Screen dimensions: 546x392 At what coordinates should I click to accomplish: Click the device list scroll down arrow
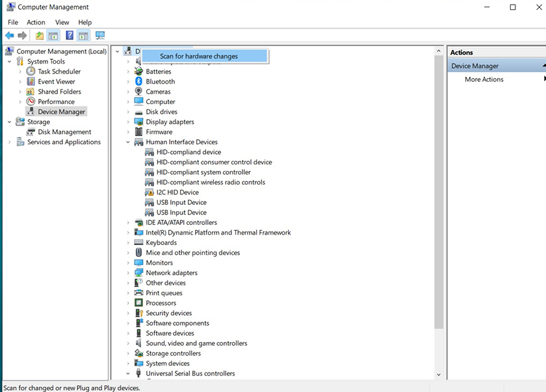tap(439, 374)
